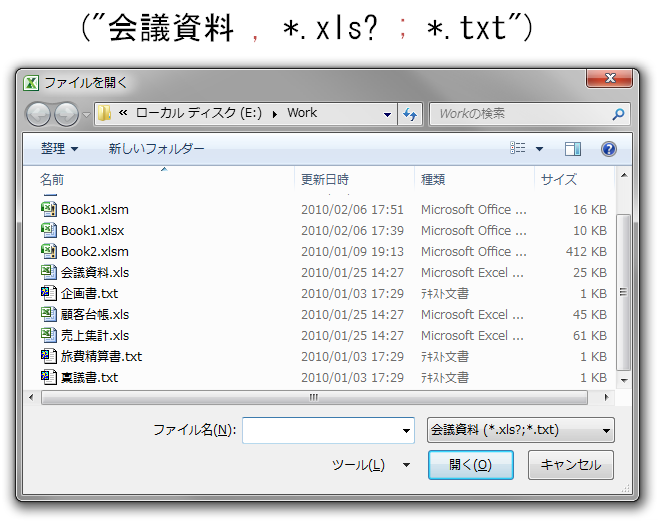
Task: Select the Book1.xlsx file icon
Action: [49, 230]
